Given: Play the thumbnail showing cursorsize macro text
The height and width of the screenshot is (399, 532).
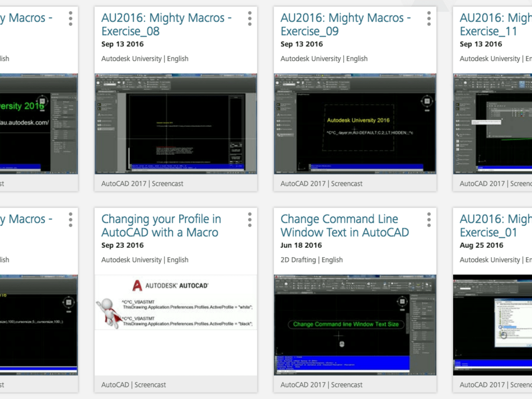Looking at the screenshot, I should pos(39,325).
